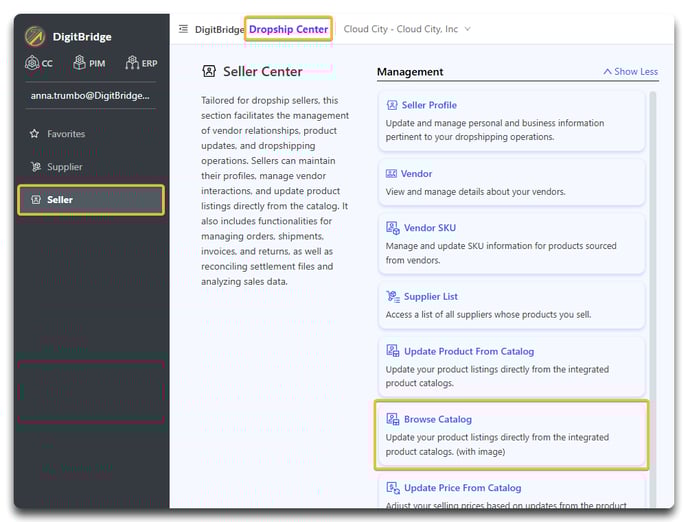Screen dimensions: 688x522
Task: Click the Vendor SKU card icon
Action: (393, 228)
